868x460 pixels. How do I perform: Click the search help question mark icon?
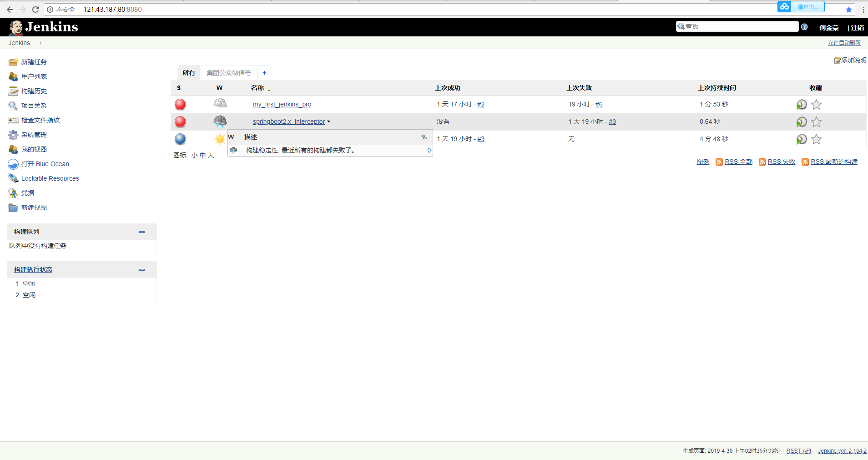[x=804, y=27]
